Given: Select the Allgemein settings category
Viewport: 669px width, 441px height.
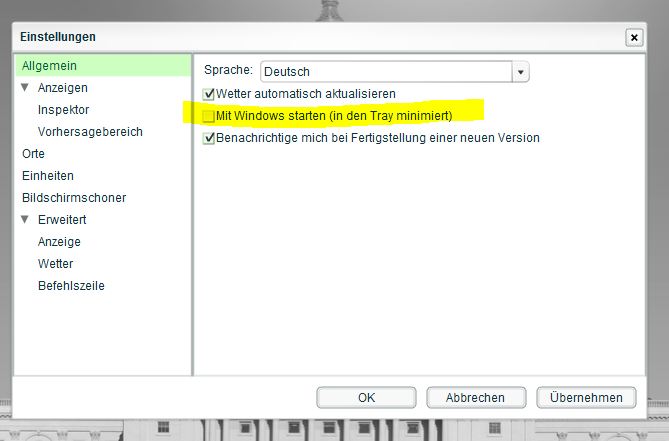Looking at the screenshot, I should pyautogui.click(x=103, y=66).
